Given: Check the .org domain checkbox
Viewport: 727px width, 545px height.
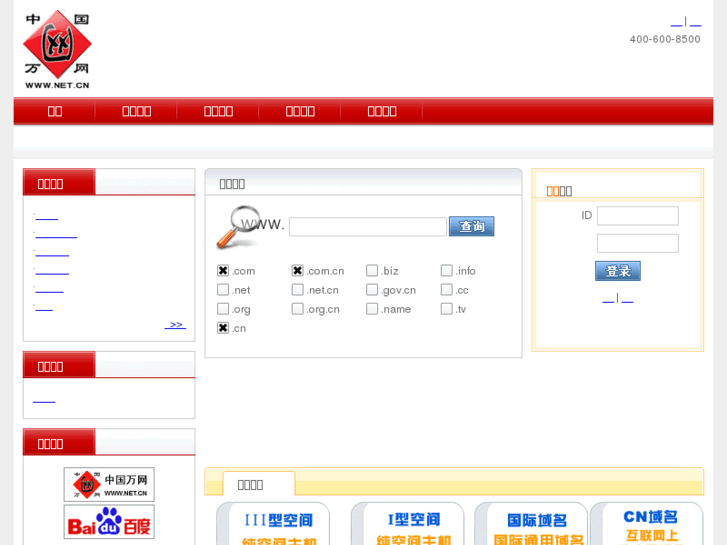Looking at the screenshot, I should [223, 309].
